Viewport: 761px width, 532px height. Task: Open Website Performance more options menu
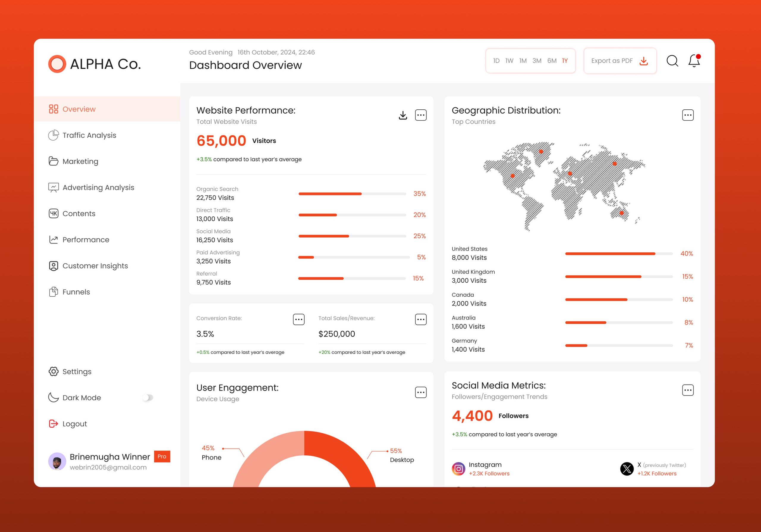[421, 115]
